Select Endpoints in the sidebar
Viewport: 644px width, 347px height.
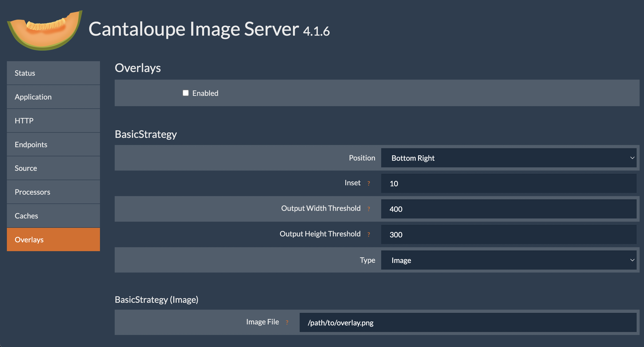[53, 144]
